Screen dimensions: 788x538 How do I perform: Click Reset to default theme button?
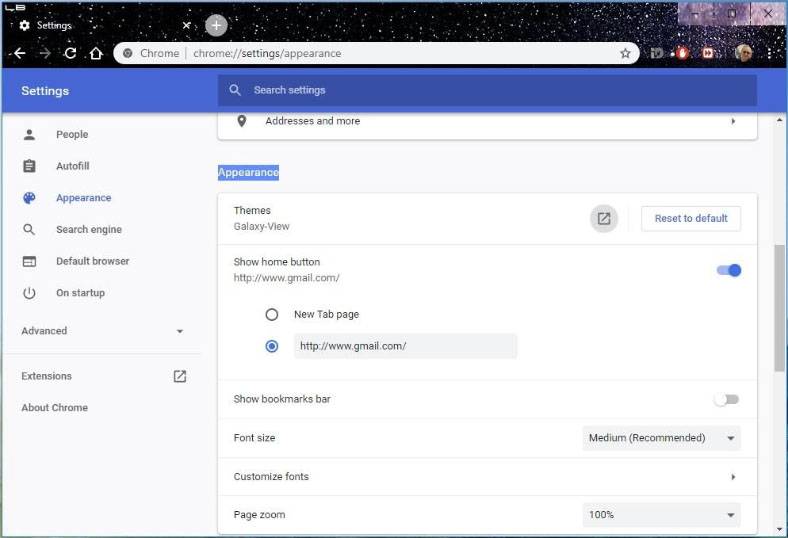(691, 219)
